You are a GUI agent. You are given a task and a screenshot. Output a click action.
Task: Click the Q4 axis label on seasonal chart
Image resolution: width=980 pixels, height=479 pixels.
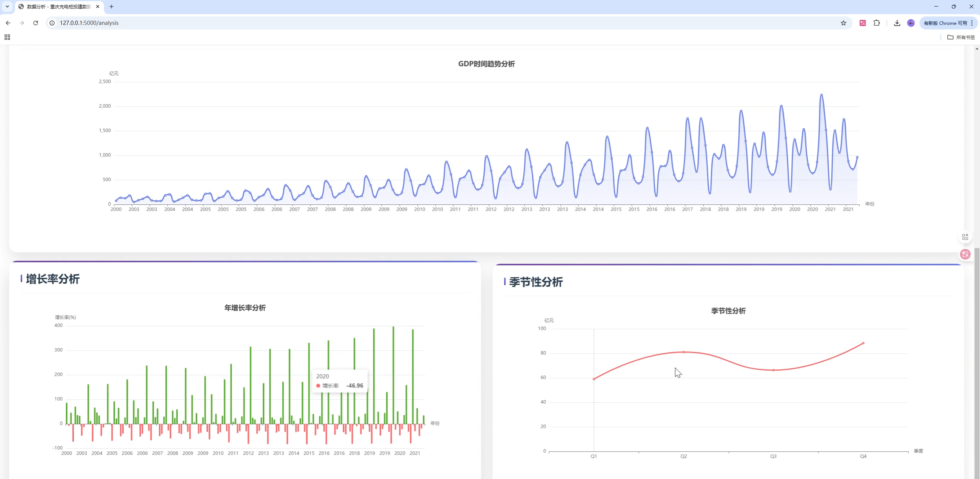point(863,456)
